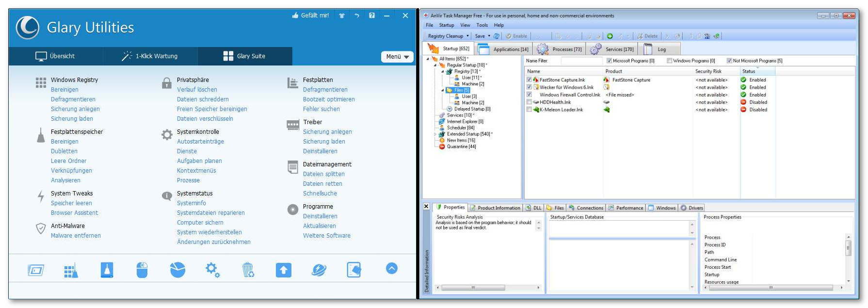
Task: Click Dubletten under Festplattenspeicher
Action: 64,151
